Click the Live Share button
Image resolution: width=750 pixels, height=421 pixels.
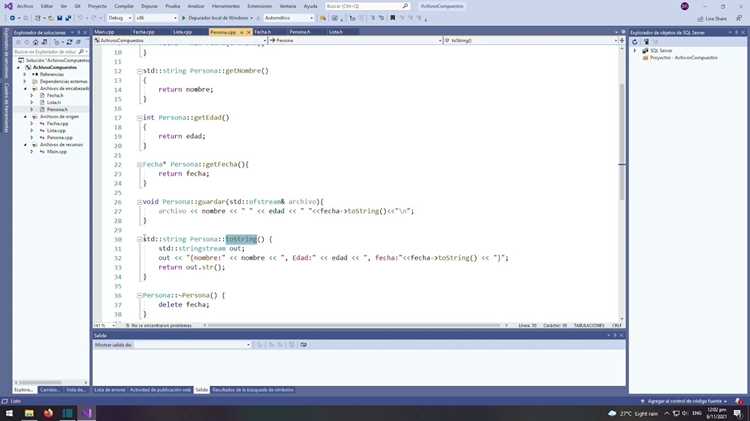712,19
